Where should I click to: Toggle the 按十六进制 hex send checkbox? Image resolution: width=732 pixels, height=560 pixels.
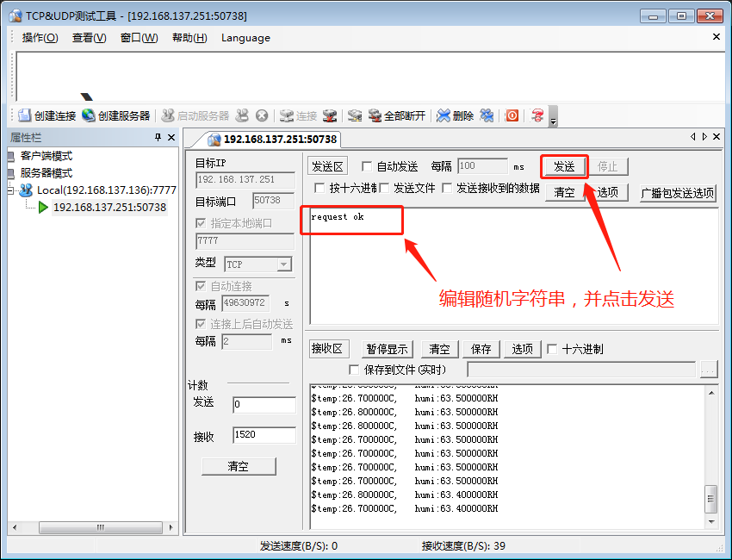tap(319, 188)
